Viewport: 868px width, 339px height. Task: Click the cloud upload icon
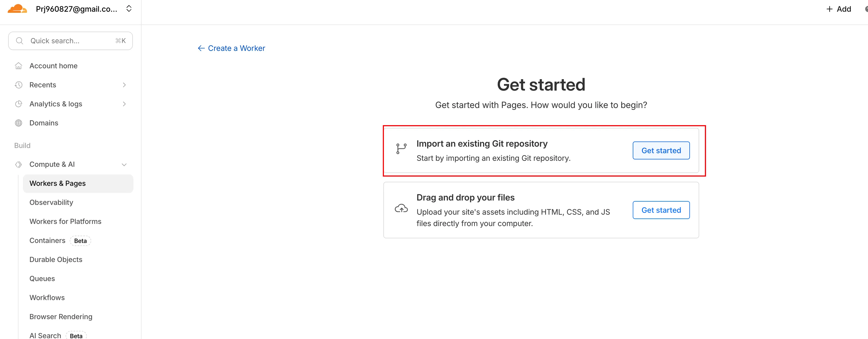pyautogui.click(x=401, y=209)
